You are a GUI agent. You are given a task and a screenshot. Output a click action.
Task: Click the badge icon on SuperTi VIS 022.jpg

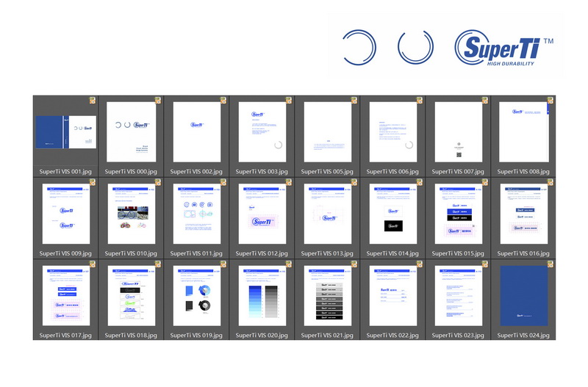pyautogui.click(x=420, y=264)
